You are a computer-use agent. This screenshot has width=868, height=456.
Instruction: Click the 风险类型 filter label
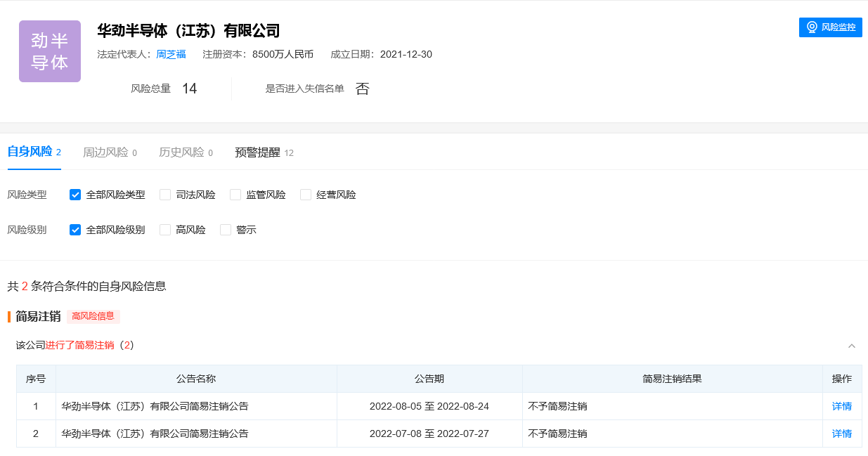(27, 195)
